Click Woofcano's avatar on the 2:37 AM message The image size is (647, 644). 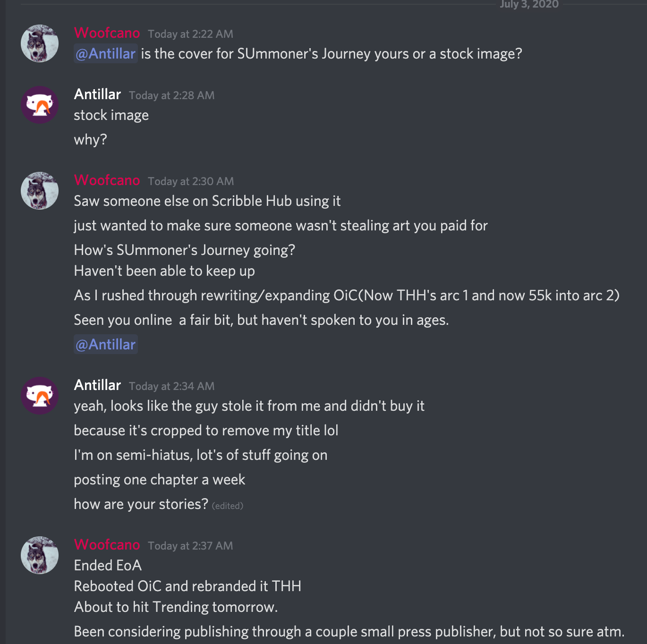40,555
